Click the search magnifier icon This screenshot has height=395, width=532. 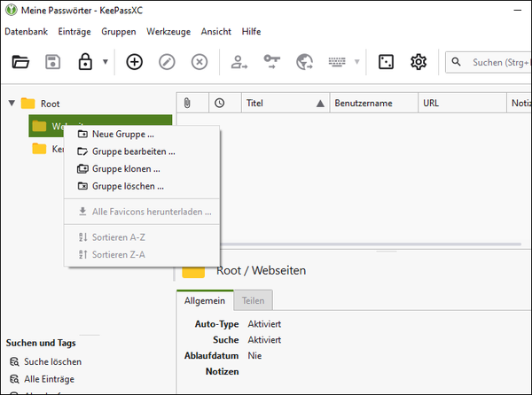click(x=457, y=62)
